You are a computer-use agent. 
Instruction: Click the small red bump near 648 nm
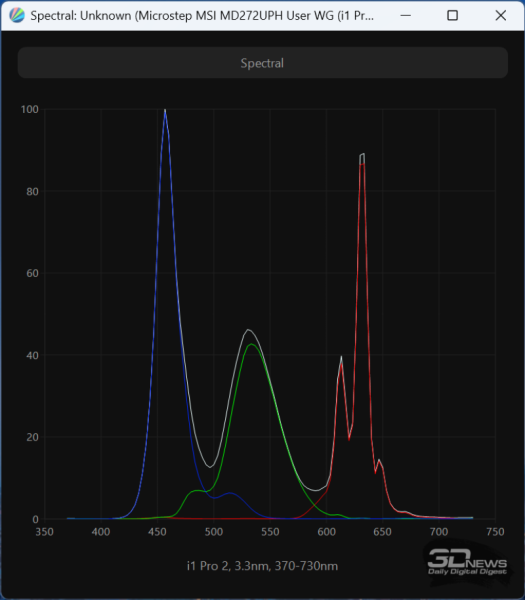point(379,461)
